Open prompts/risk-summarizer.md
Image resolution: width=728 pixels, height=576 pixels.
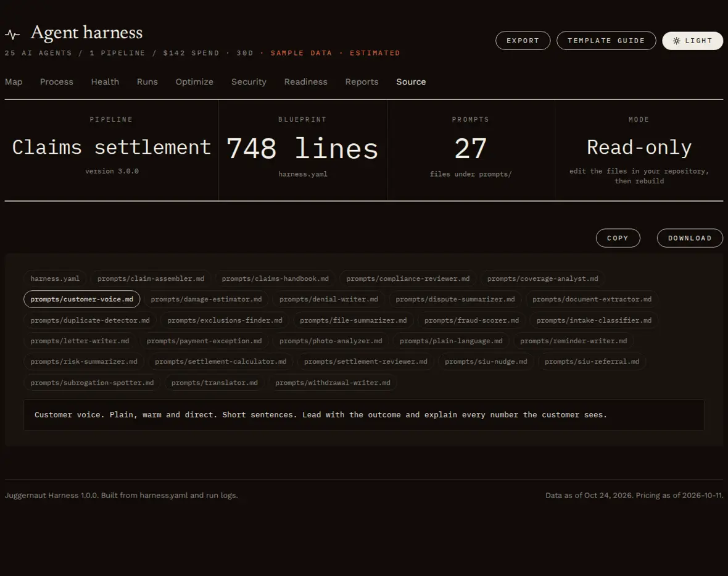tap(83, 361)
